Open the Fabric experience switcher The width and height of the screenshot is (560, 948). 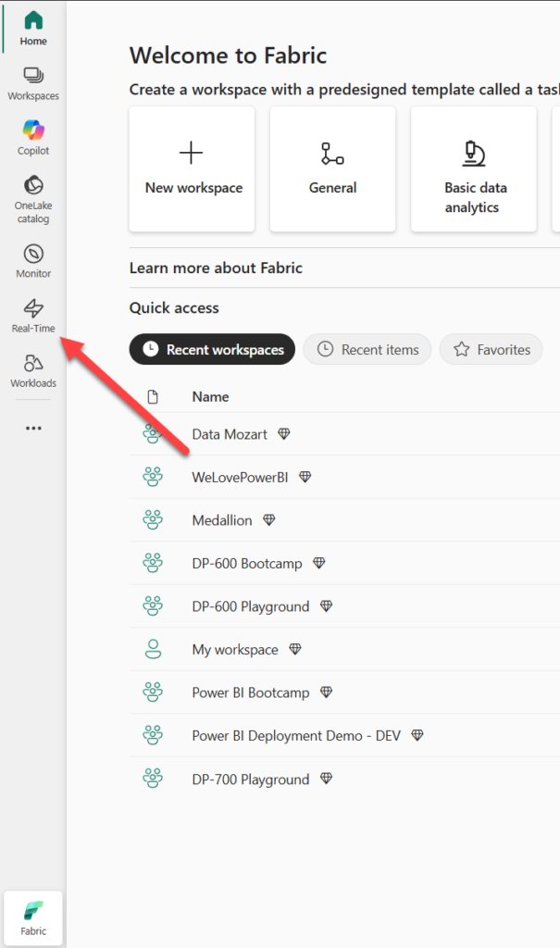[33, 918]
